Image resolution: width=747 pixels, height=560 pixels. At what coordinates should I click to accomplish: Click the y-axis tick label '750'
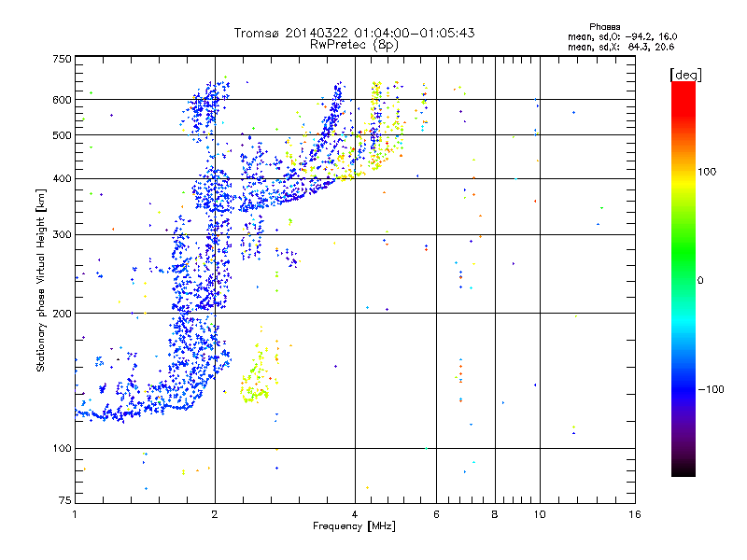(62, 59)
